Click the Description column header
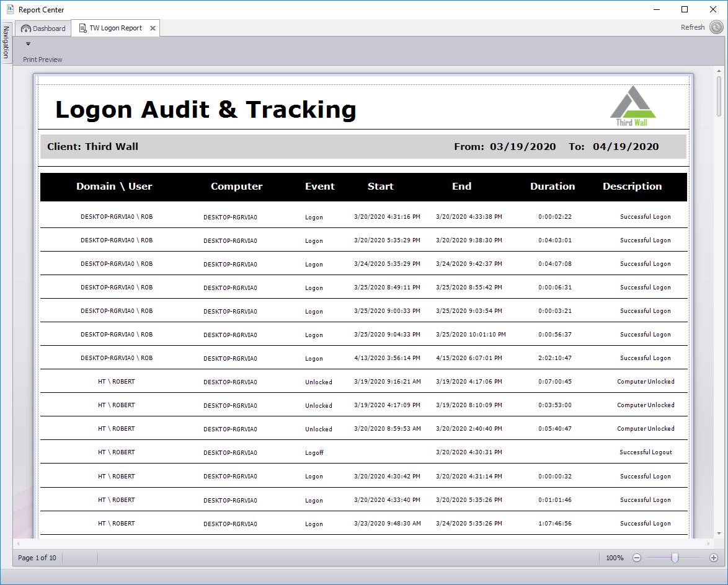The width and height of the screenshot is (728, 585). pos(633,187)
